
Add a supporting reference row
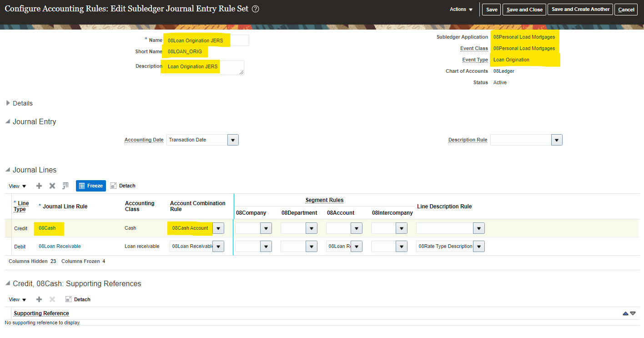(x=39, y=299)
